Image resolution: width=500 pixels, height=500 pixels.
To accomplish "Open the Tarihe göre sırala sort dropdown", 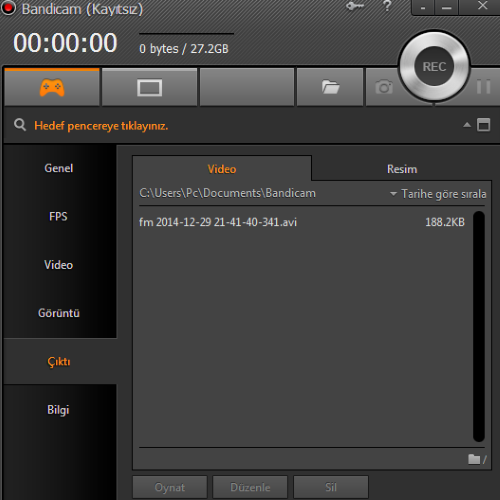I will coord(438,194).
